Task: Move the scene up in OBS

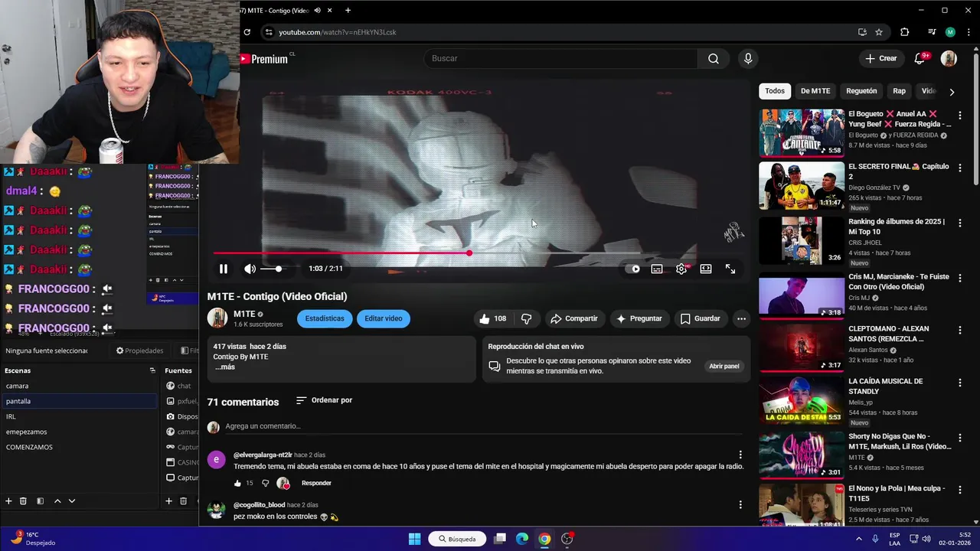Action: point(57,500)
